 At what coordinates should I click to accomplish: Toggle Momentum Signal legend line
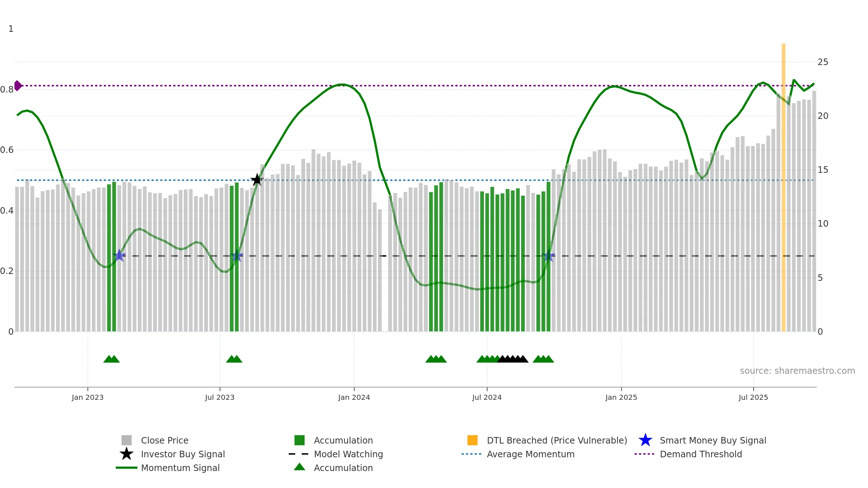(168, 468)
